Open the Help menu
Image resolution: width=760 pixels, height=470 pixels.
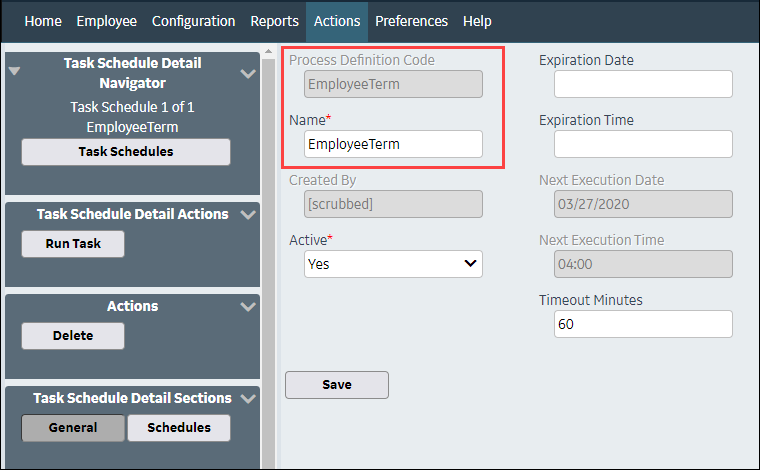477,21
